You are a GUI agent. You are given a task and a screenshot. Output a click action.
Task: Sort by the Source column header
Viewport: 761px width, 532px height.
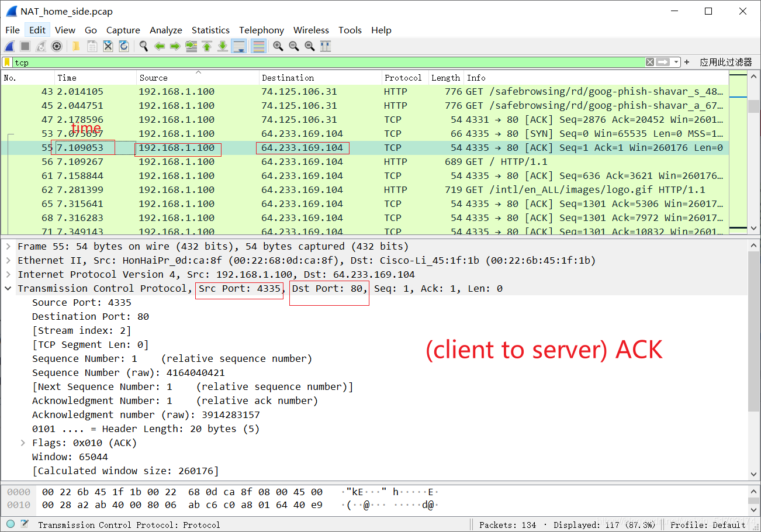[x=198, y=78]
